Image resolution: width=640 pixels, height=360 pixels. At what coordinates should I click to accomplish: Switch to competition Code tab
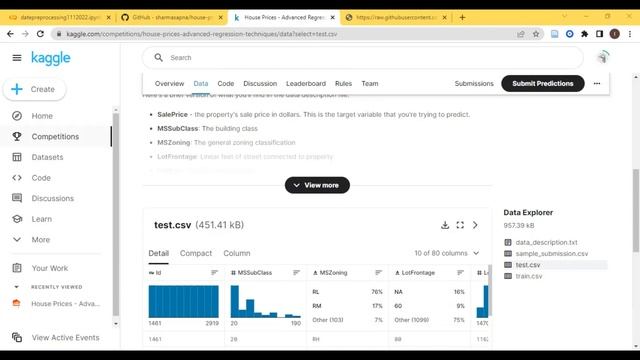(226, 83)
